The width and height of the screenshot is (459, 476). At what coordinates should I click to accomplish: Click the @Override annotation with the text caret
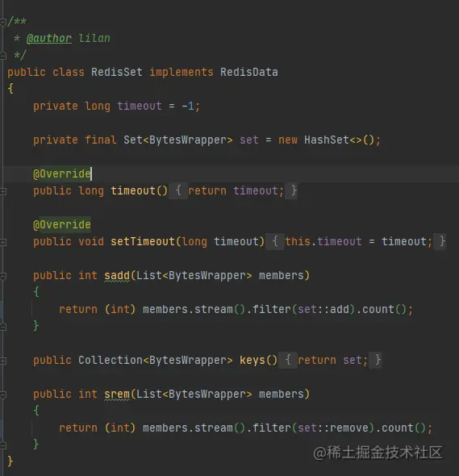(x=62, y=174)
